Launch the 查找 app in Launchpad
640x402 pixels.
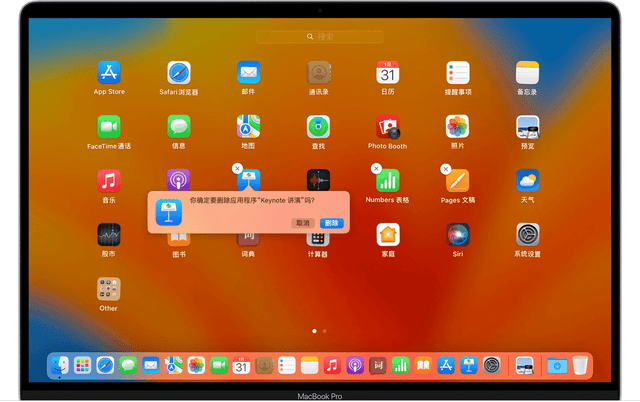(318, 127)
